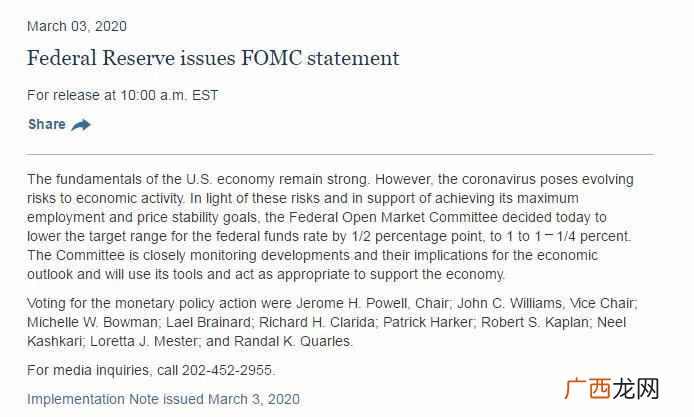Click the name Randal K. Quarles
The width and height of the screenshot is (694, 417).
[293, 341]
